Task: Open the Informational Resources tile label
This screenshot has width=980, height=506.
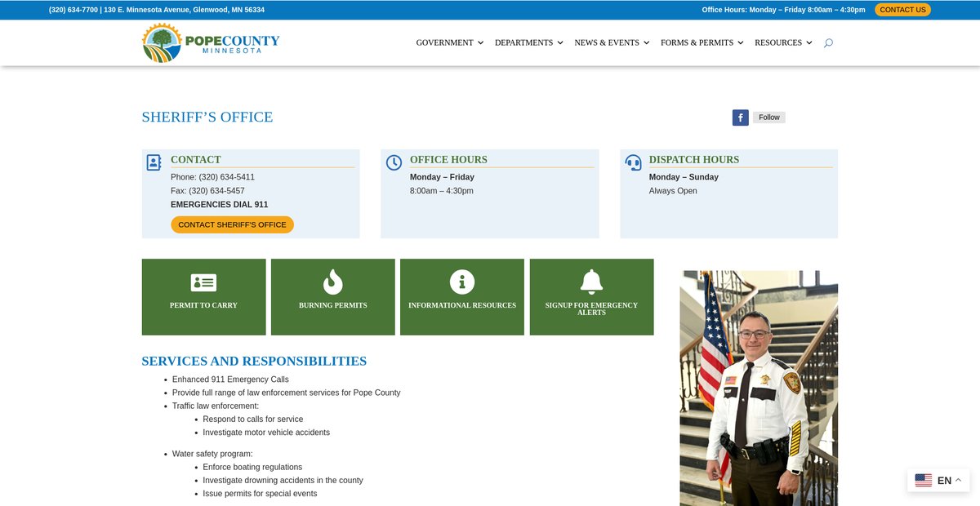Action: (x=462, y=305)
